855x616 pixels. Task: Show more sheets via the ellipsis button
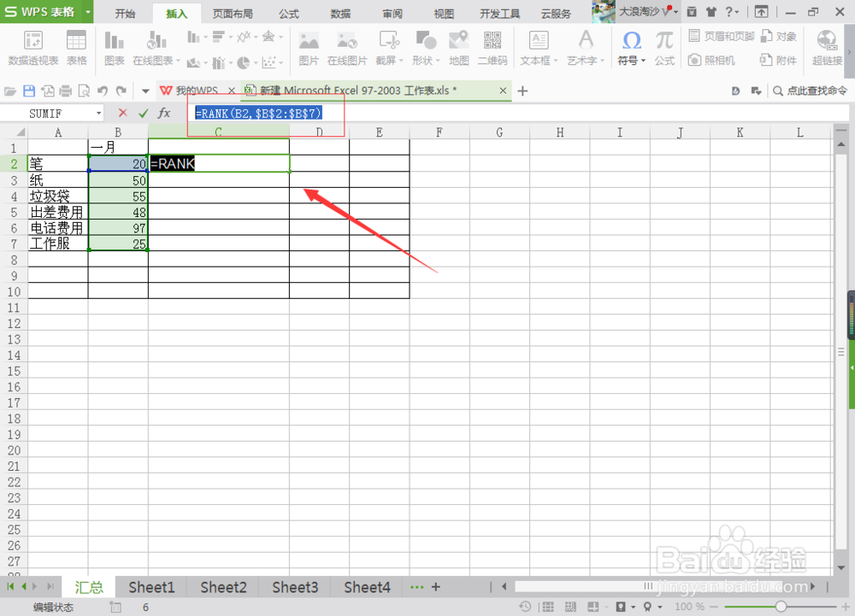(x=416, y=587)
